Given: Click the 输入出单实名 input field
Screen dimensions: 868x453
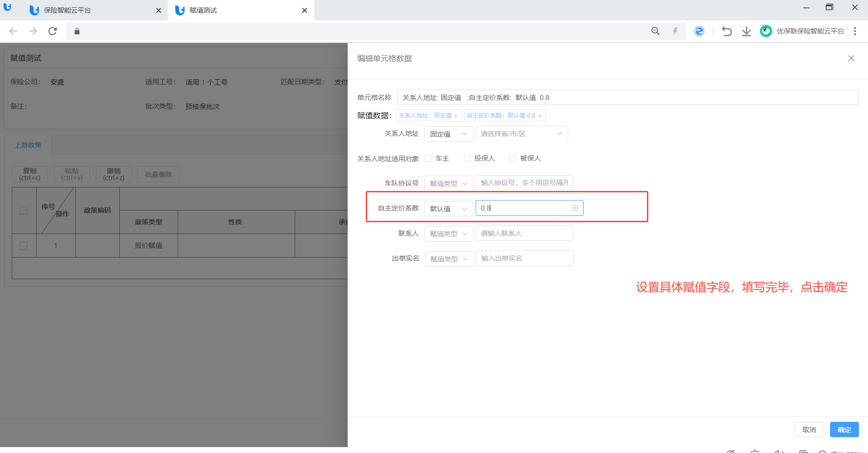Looking at the screenshot, I should (x=525, y=258).
